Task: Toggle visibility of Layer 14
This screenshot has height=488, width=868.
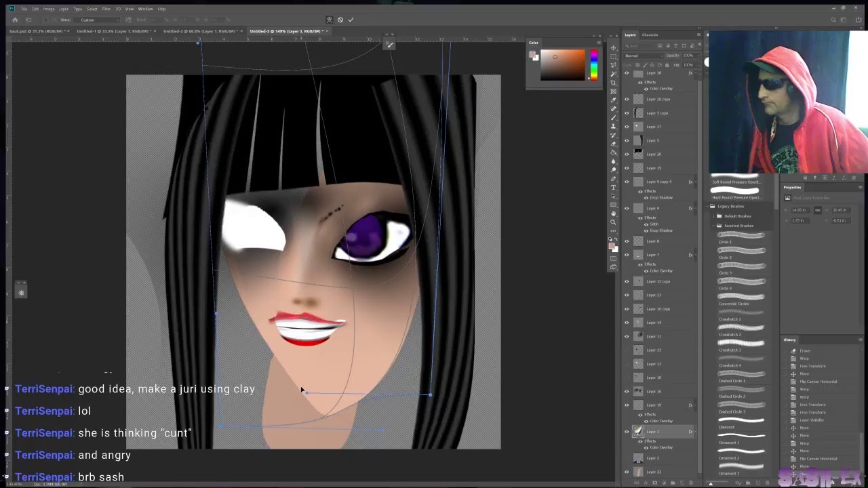Action: 627,322
